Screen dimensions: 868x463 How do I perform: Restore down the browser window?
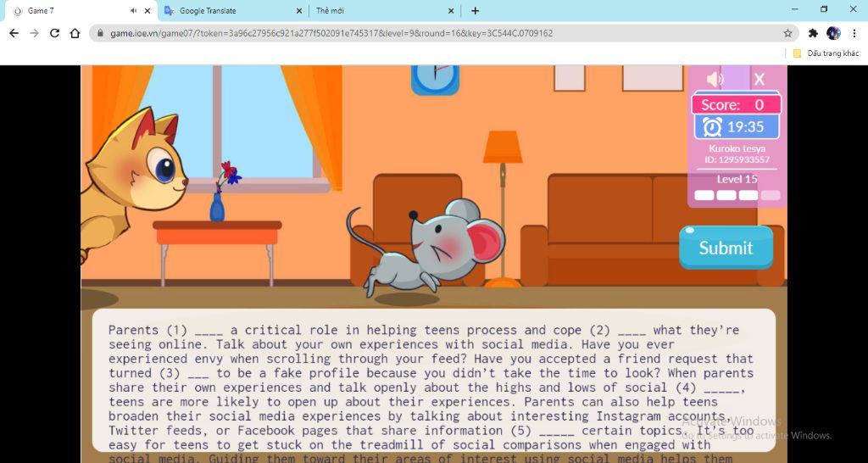click(x=824, y=9)
